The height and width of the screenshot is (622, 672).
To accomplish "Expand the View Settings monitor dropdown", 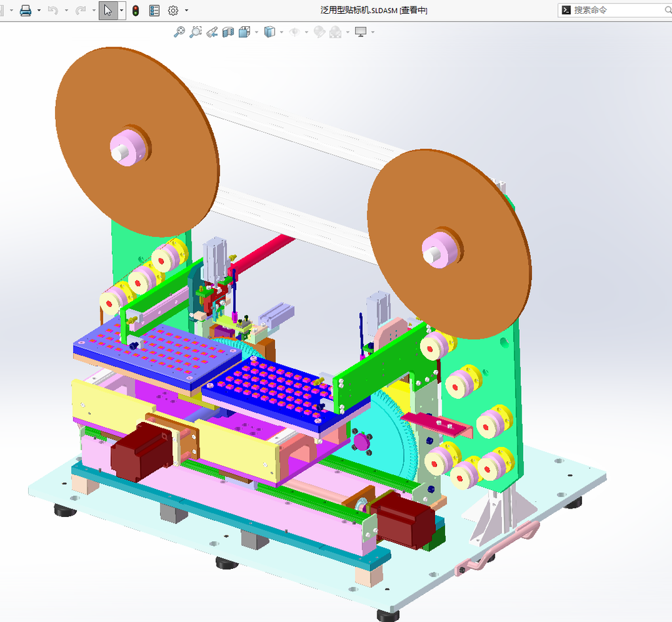I will tap(373, 32).
